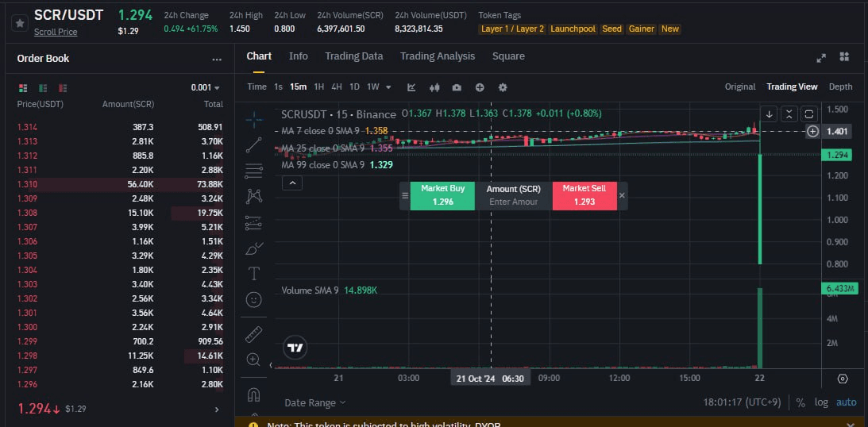Viewport: 868px width, 427px height.
Task: Open the chart layout grid icon
Action: (x=844, y=57)
